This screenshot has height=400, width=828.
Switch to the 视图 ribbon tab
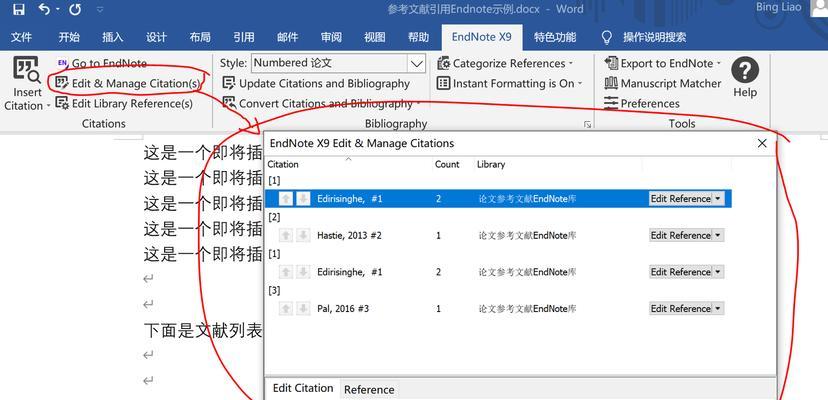click(374, 37)
